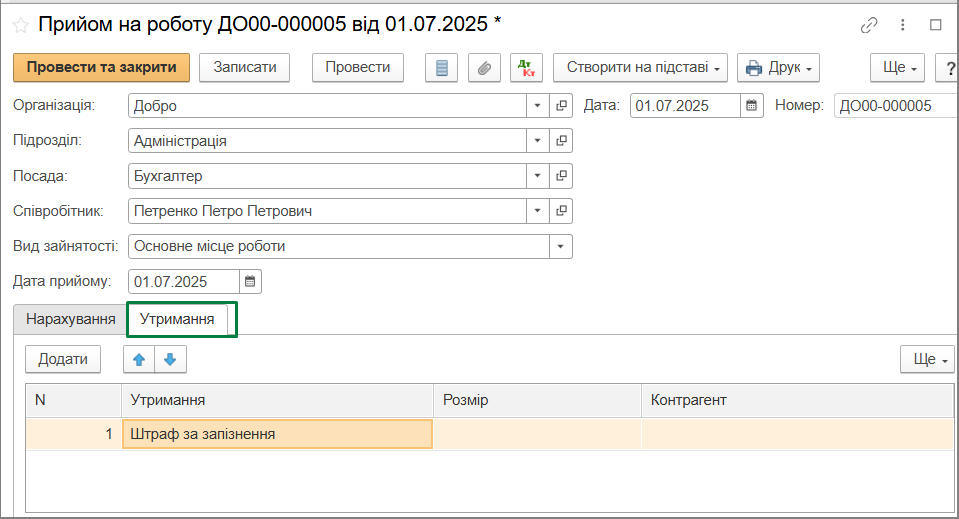Screen dimensions: 959x519
Task: Focus the Дата field 01.07.2025
Action: (685, 106)
